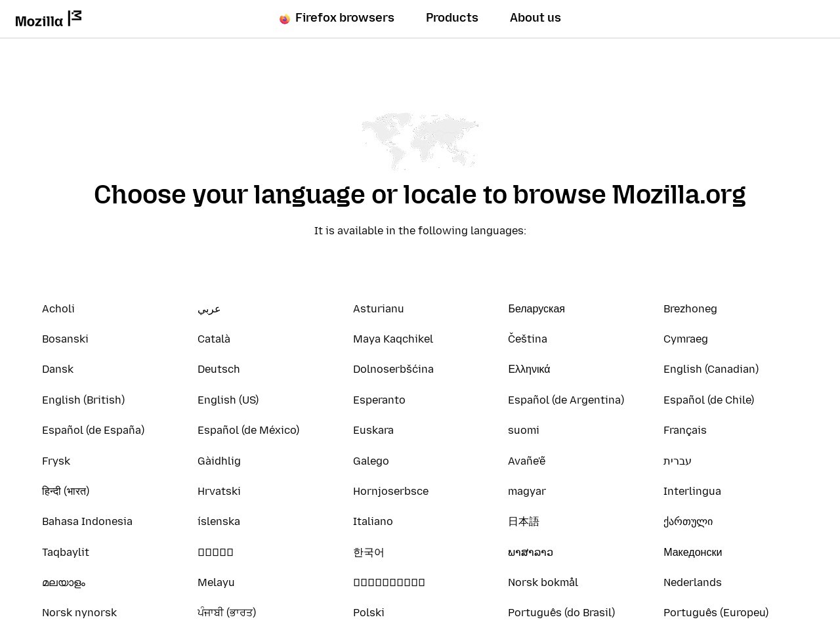Select Maya Kaqchikel language
Screen dimensions: 840x630
(x=393, y=339)
